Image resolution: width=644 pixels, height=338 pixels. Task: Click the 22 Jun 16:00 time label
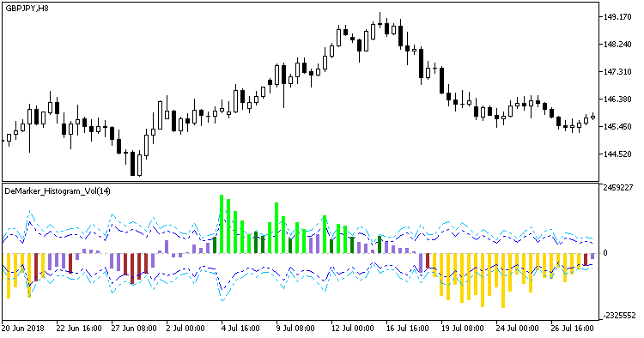click(x=79, y=329)
